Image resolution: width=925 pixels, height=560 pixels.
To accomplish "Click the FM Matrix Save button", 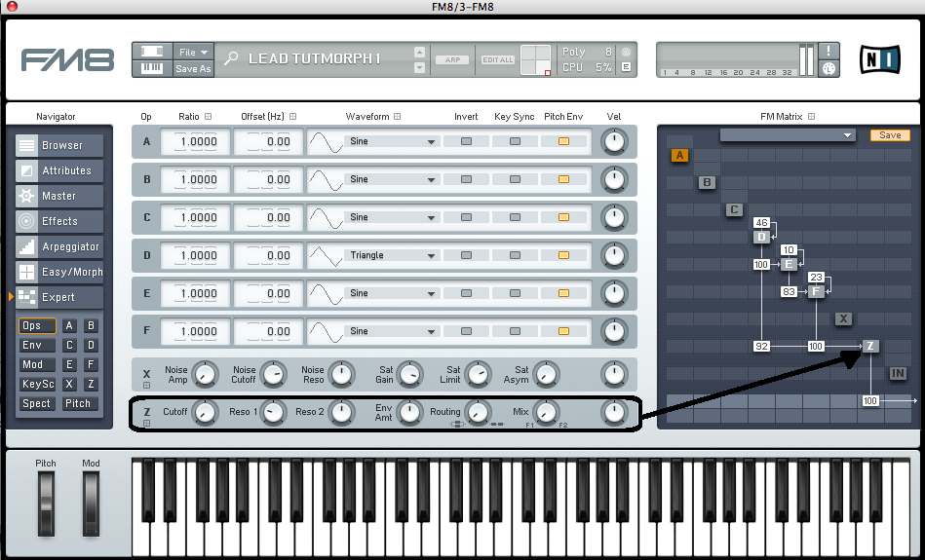I will point(890,135).
